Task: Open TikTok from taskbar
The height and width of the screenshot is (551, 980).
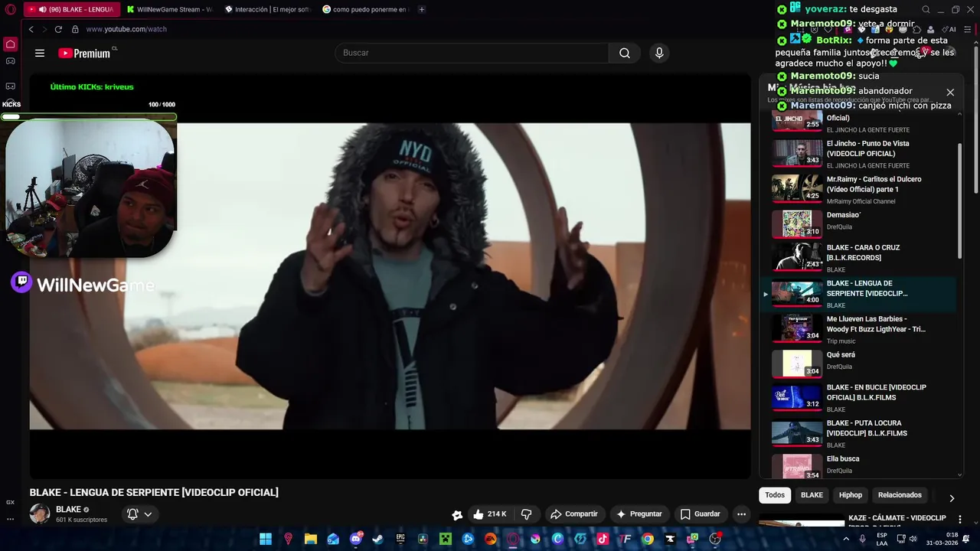Action: [603, 539]
